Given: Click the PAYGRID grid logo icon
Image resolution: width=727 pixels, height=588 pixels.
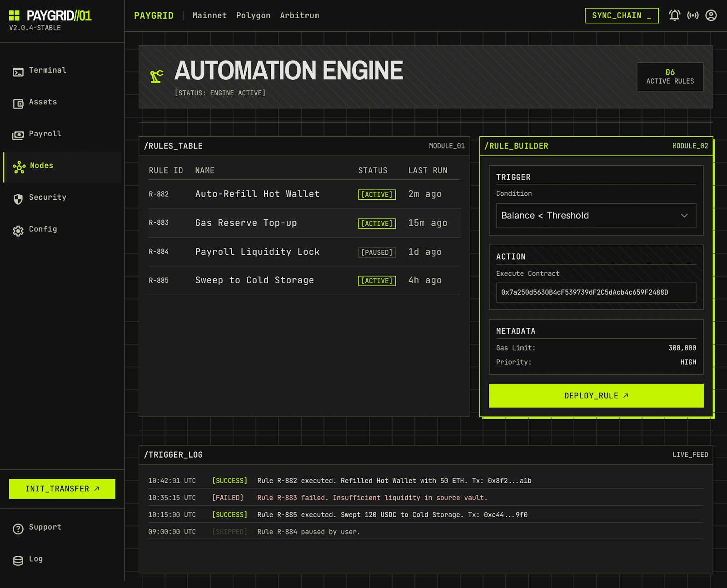Looking at the screenshot, I should (x=15, y=15).
